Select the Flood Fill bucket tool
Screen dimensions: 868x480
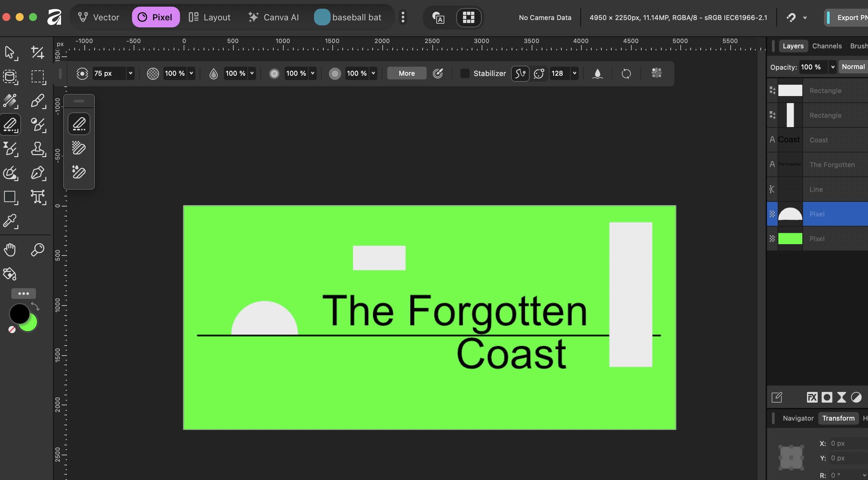point(10,274)
